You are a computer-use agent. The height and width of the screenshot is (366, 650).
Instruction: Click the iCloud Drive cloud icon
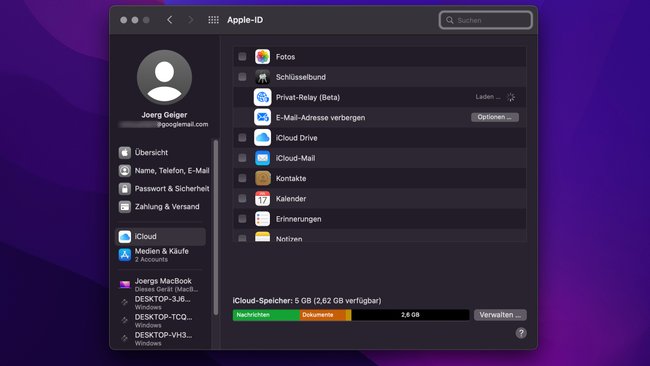(x=262, y=138)
